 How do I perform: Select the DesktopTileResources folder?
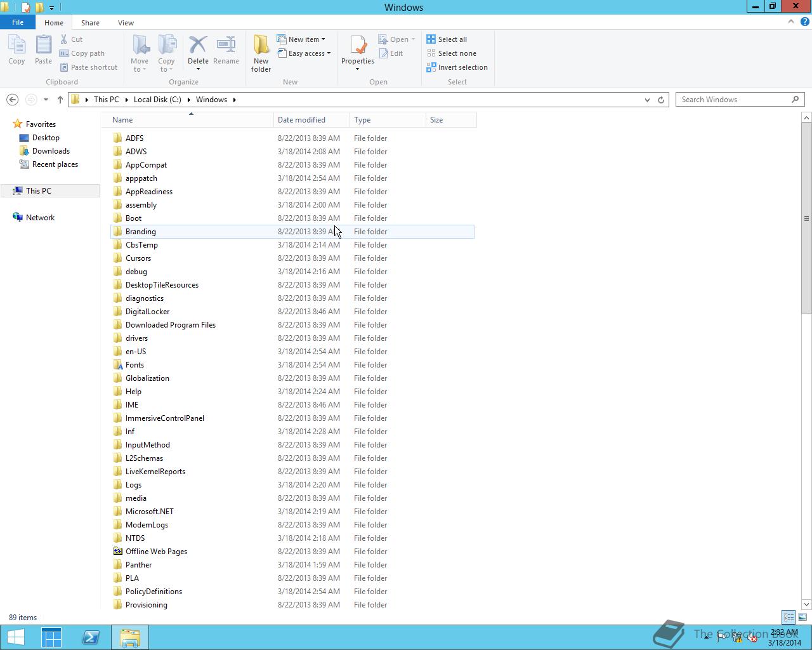point(162,285)
